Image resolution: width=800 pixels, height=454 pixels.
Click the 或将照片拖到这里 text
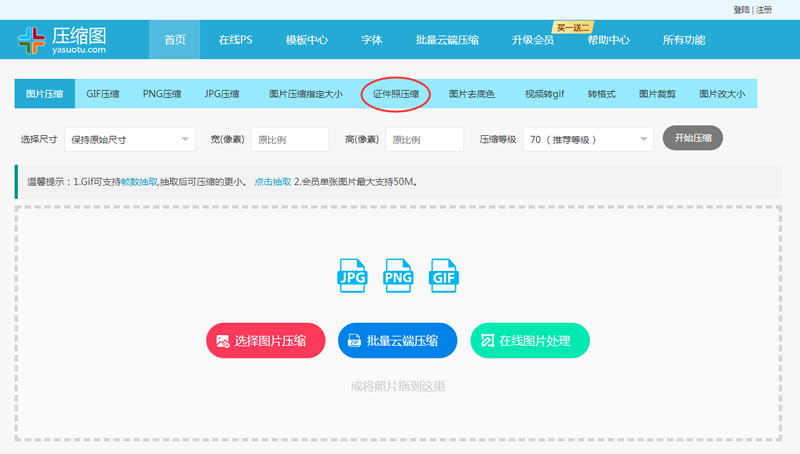pyautogui.click(x=398, y=386)
